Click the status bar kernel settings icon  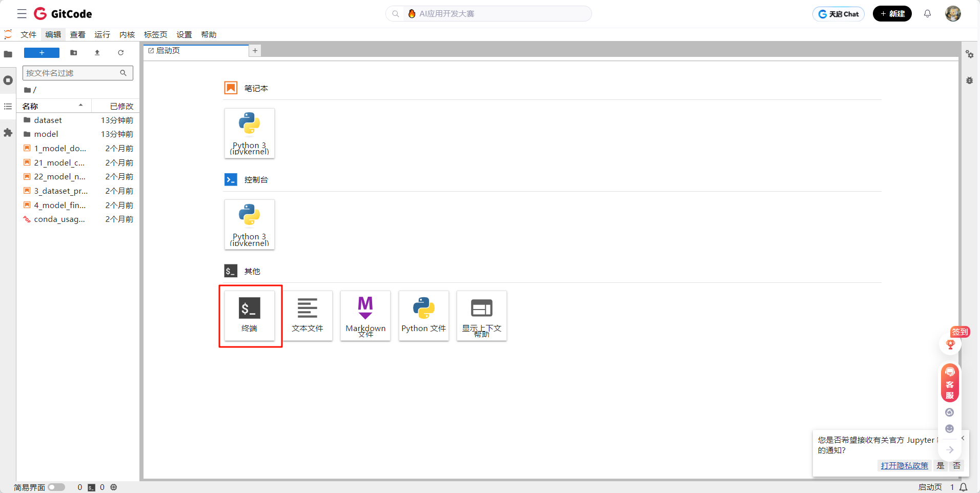[114, 487]
